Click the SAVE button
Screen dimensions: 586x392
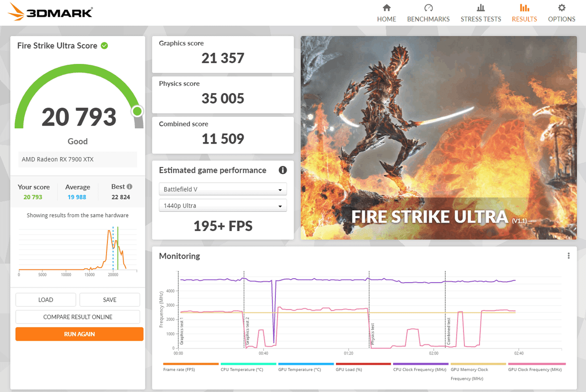(x=110, y=300)
